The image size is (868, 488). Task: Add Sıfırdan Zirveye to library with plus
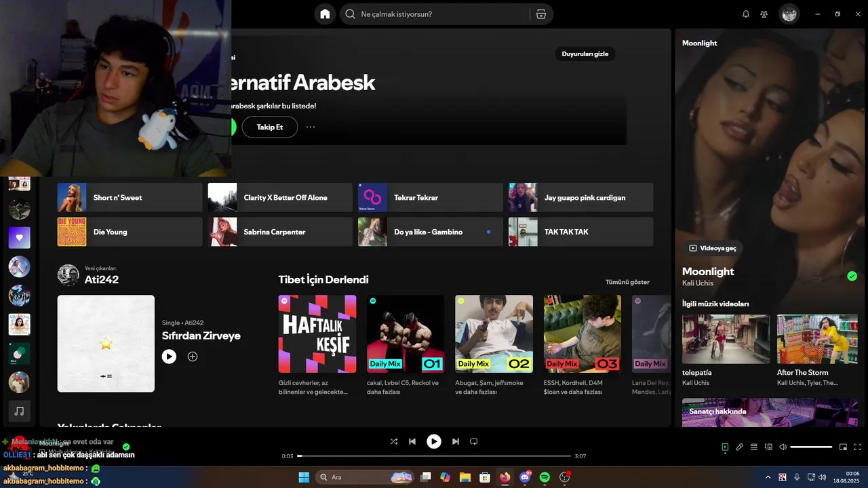[193, 357]
